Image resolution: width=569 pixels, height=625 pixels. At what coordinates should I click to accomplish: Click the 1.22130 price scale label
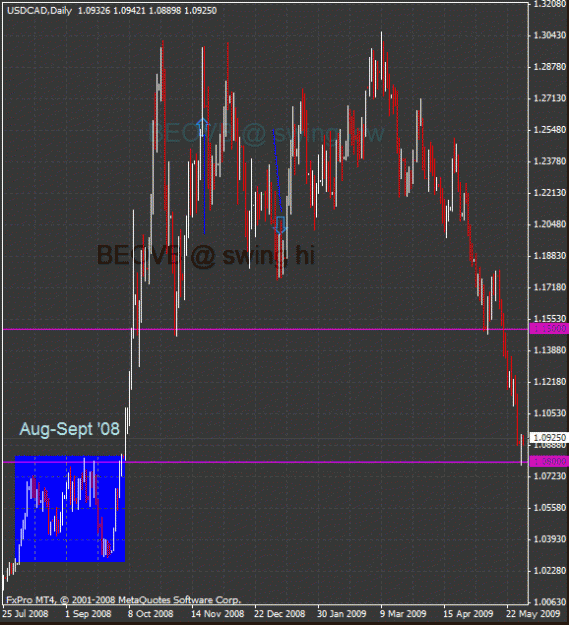pos(549,193)
